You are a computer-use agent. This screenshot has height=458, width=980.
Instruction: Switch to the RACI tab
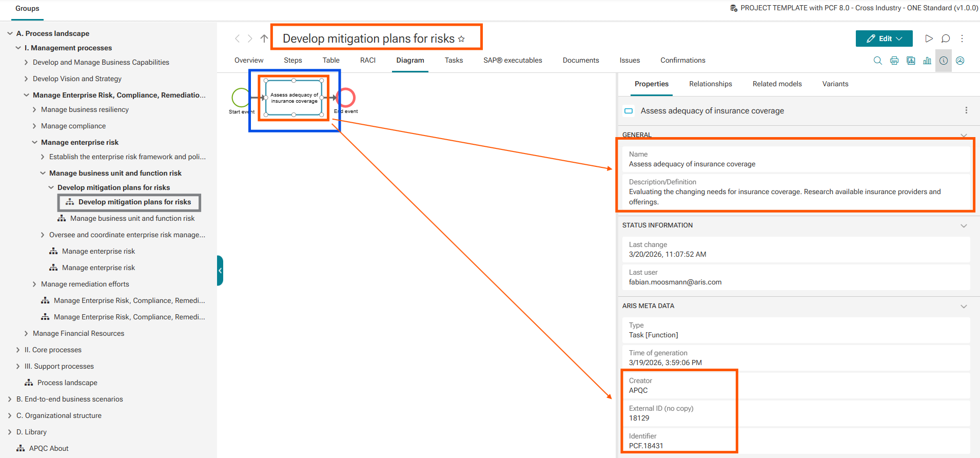coord(367,60)
